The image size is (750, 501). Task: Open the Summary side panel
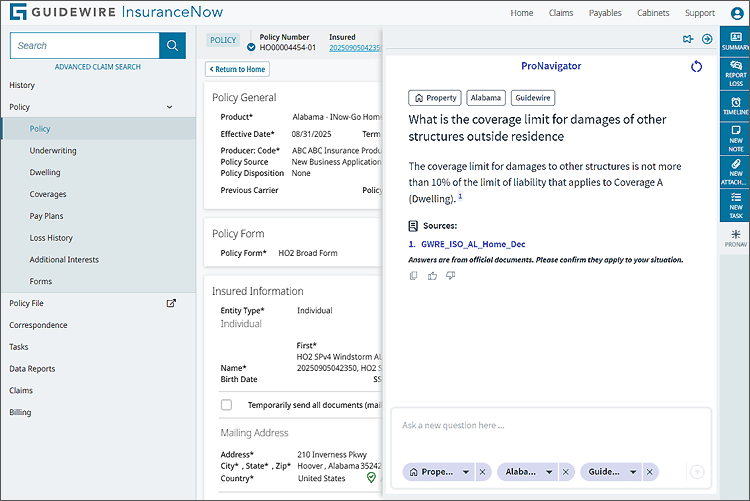[735, 41]
